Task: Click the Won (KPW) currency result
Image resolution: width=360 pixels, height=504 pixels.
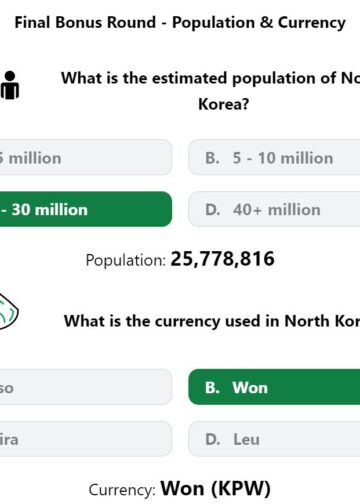Action: point(215,489)
